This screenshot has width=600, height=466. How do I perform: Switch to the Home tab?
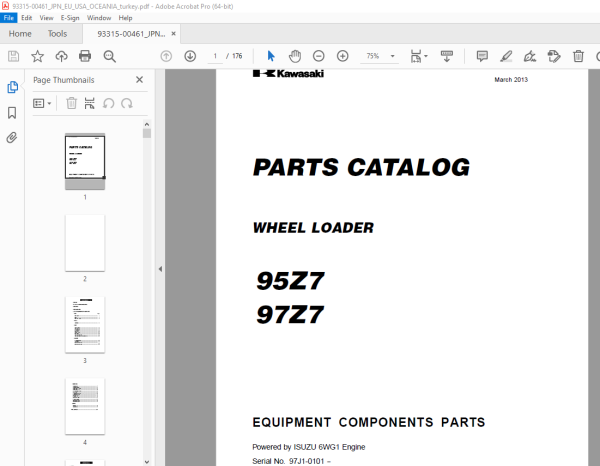(x=20, y=34)
